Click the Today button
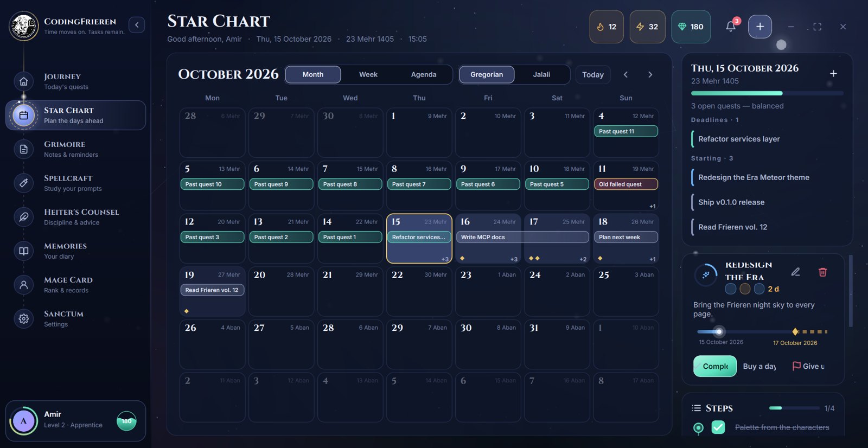This screenshot has height=448, width=868. [x=593, y=74]
